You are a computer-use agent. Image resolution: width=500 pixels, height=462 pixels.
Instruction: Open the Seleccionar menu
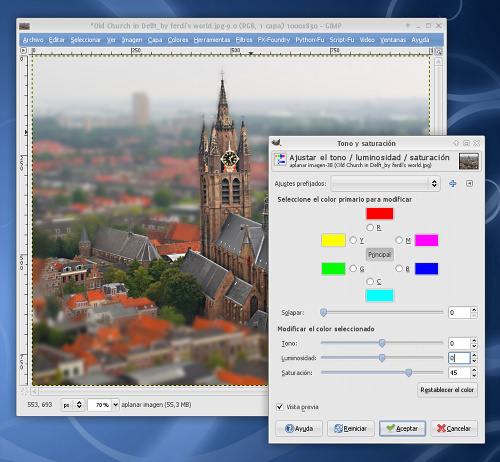click(x=86, y=40)
